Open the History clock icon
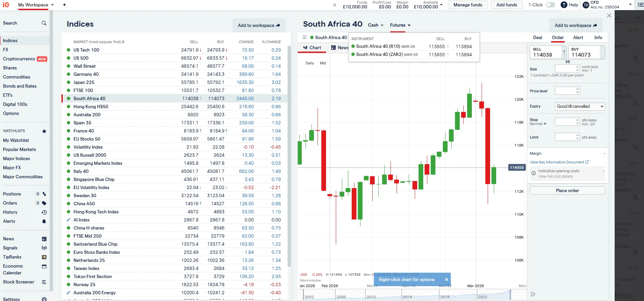Image resolution: width=644 pixels, height=301 pixels. [x=44, y=212]
